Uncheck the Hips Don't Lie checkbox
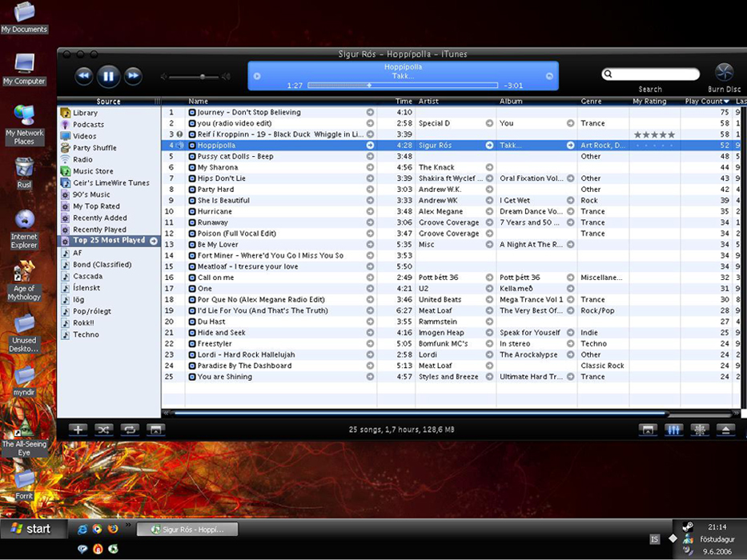The height and width of the screenshot is (560, 747). 192,178
